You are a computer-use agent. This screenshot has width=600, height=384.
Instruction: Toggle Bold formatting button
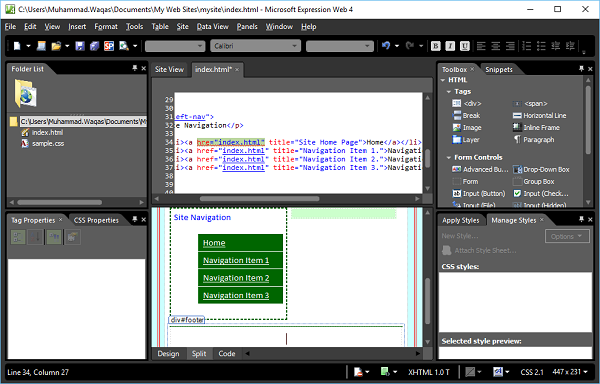[x=435, y=46]
